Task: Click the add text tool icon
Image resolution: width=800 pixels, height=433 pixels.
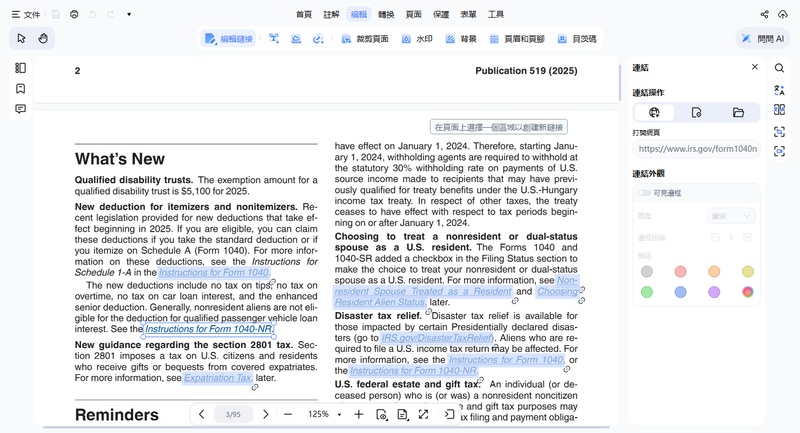Action: click(x=274, y=39)
